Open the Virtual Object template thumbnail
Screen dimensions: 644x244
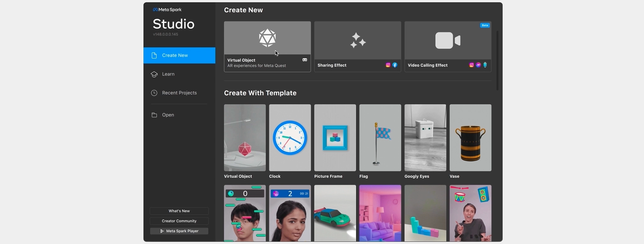click(245, 138)
